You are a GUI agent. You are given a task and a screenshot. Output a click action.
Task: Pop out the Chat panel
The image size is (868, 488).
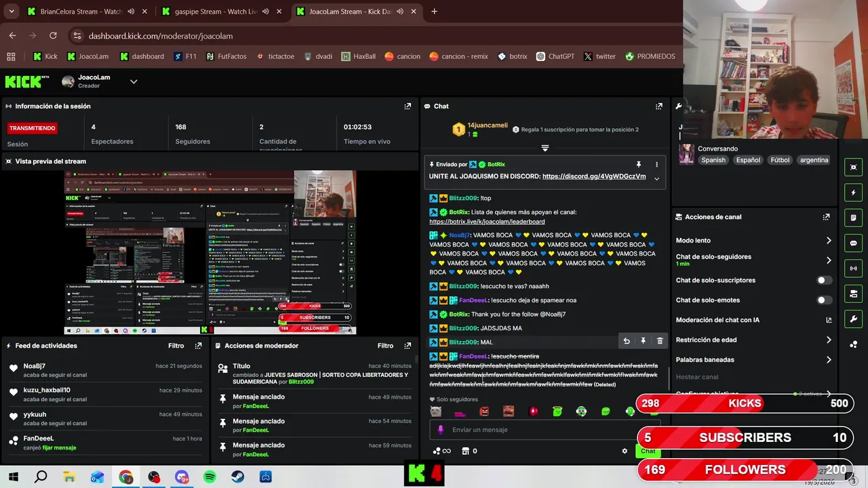[x=658, y=106]
